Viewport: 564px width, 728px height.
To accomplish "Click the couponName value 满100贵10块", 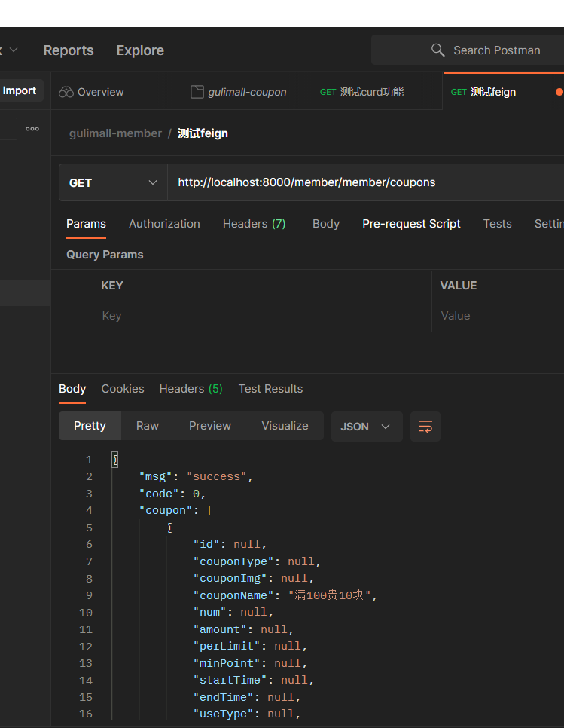I will (329, 595).
